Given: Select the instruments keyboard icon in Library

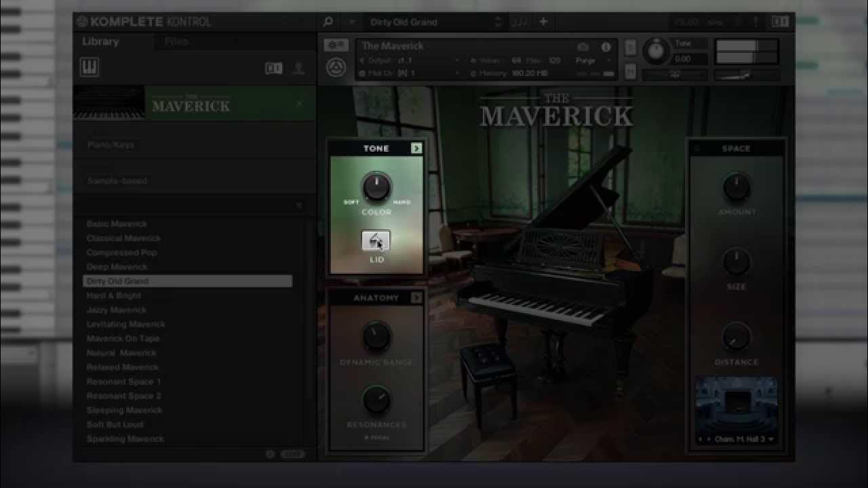Looking at the screenshot, I should (90, 67).
